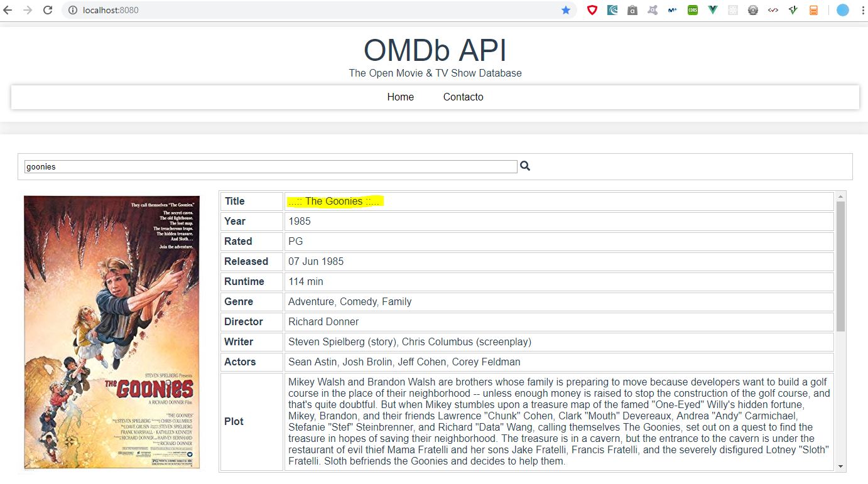Open the Home navigation item
868x484 pixels.
pos(400,97)
